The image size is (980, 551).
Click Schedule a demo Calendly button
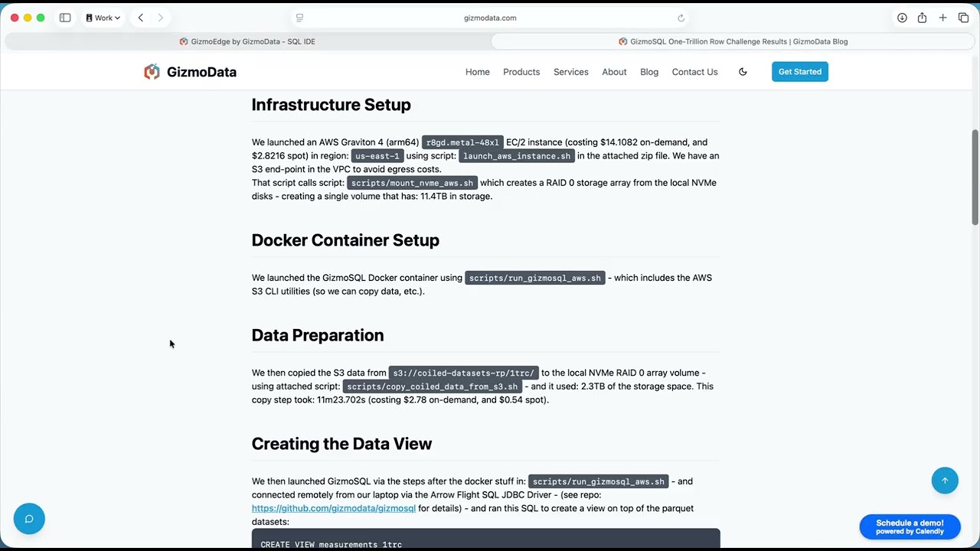910,527
